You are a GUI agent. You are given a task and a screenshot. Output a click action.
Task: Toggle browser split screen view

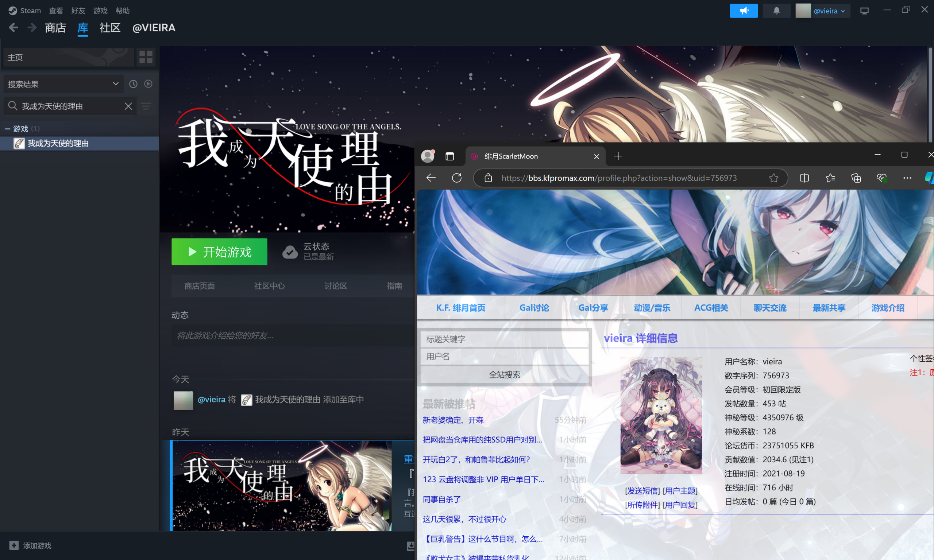click(804, 178)
